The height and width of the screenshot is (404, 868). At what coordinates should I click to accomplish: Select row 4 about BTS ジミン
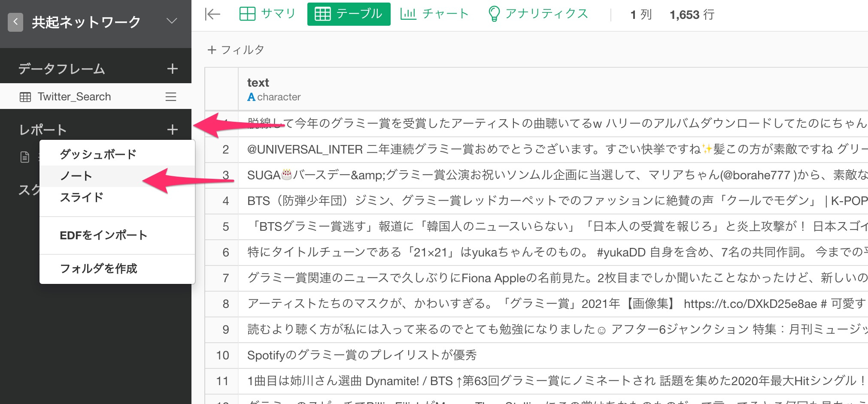(x=537, y=201)
